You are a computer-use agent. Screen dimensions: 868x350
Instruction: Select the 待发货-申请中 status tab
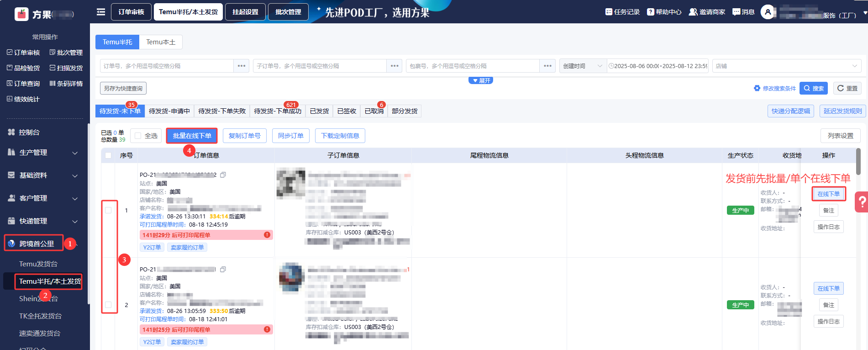tap(169, 111)
